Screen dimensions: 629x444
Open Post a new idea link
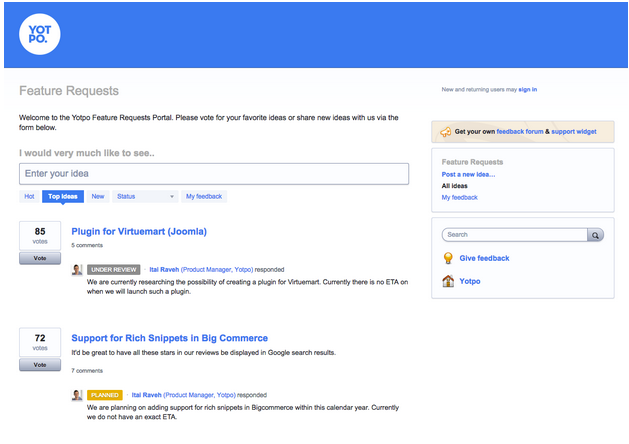(468, 174)
